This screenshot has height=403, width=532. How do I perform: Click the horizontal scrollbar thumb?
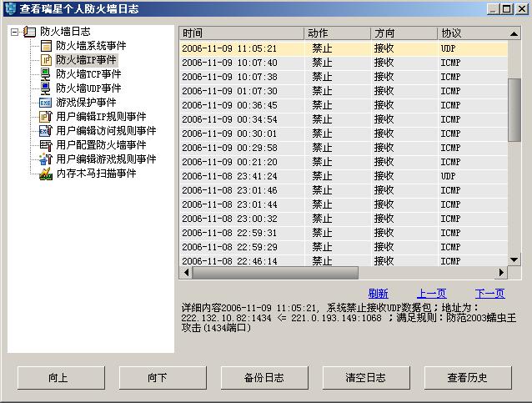pos(275,272)
